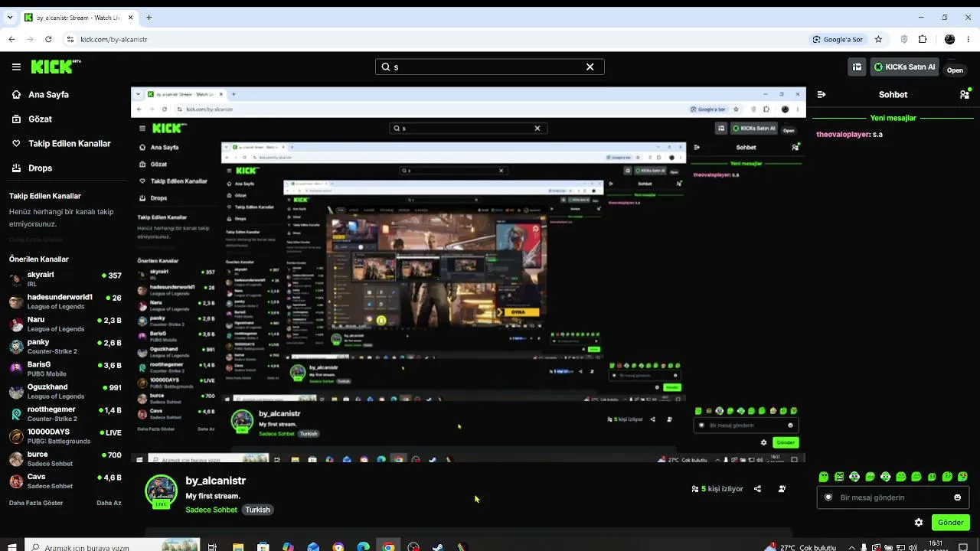This screenshot has width=980, height=551.
Task: Click the by_alcanistr channel name
Action: tap(216, 481)
